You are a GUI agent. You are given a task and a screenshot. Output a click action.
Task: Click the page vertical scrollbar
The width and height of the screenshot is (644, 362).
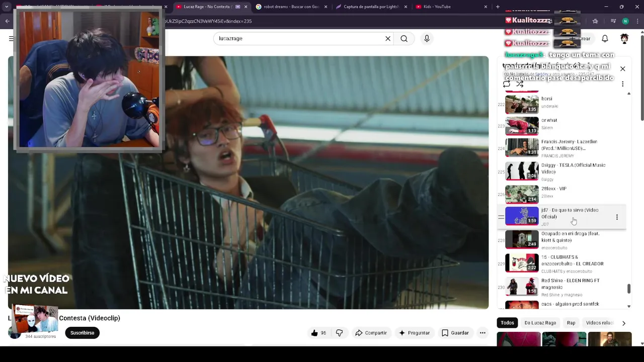coord(642,78)
